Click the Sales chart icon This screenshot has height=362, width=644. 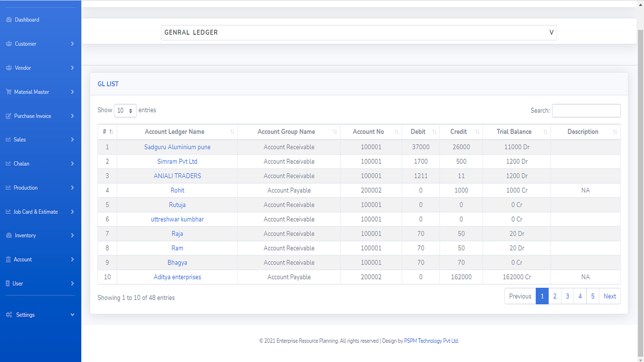click(x=8, y=140)
